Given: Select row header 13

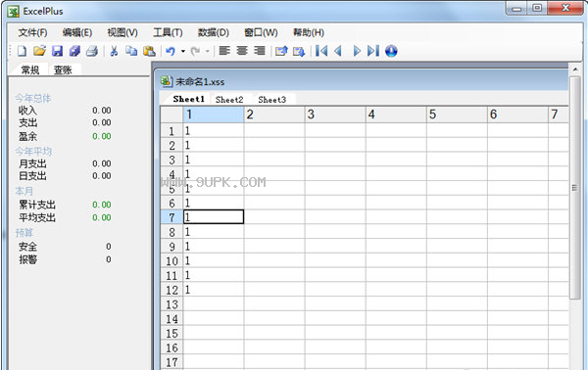Looking at the screenshot, I should tap(171, 304).
